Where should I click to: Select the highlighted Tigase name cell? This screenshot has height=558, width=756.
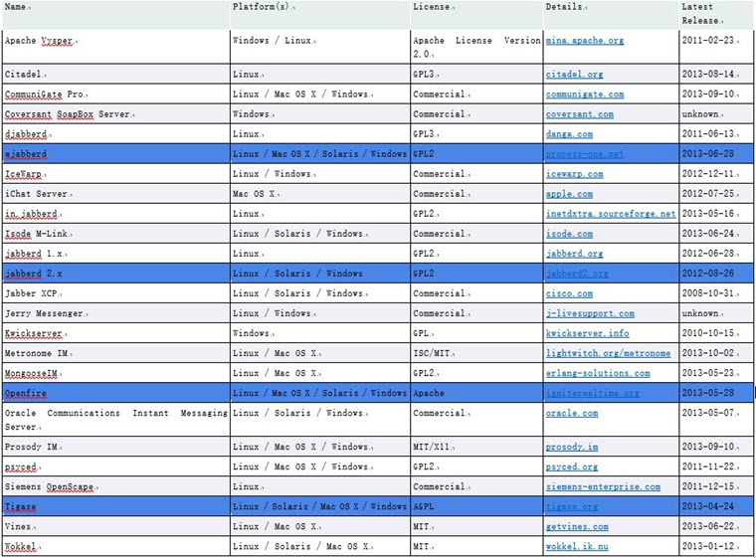(x=116, y=507)
